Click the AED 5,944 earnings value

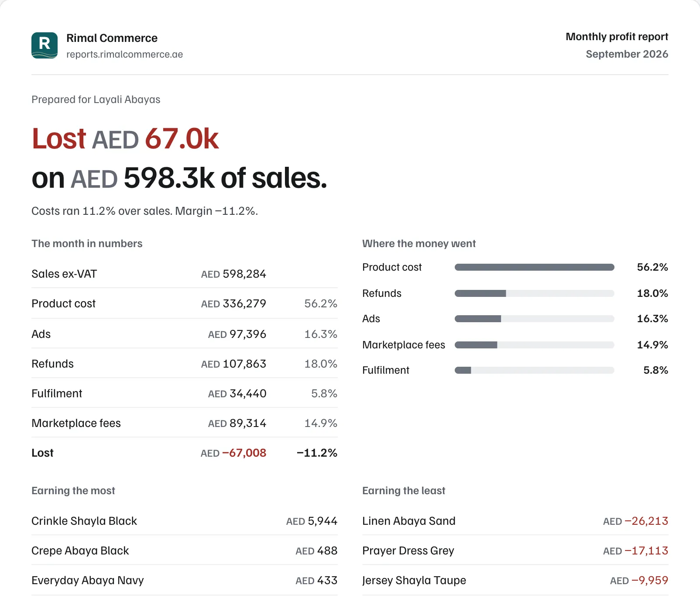(x=312, y=521)
